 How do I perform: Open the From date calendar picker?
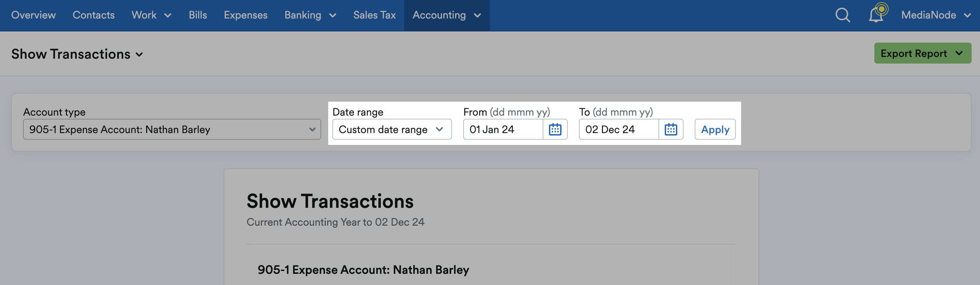(555, 130)
